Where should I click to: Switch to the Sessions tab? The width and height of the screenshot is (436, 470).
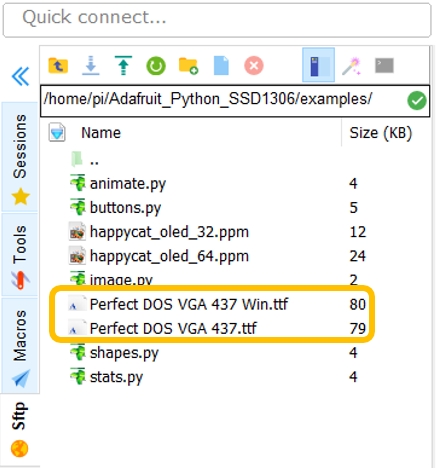[x=20, y=157]
